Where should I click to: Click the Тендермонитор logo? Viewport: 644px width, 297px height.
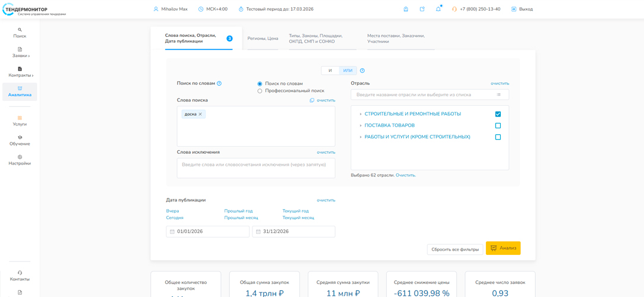coord(33,11)
